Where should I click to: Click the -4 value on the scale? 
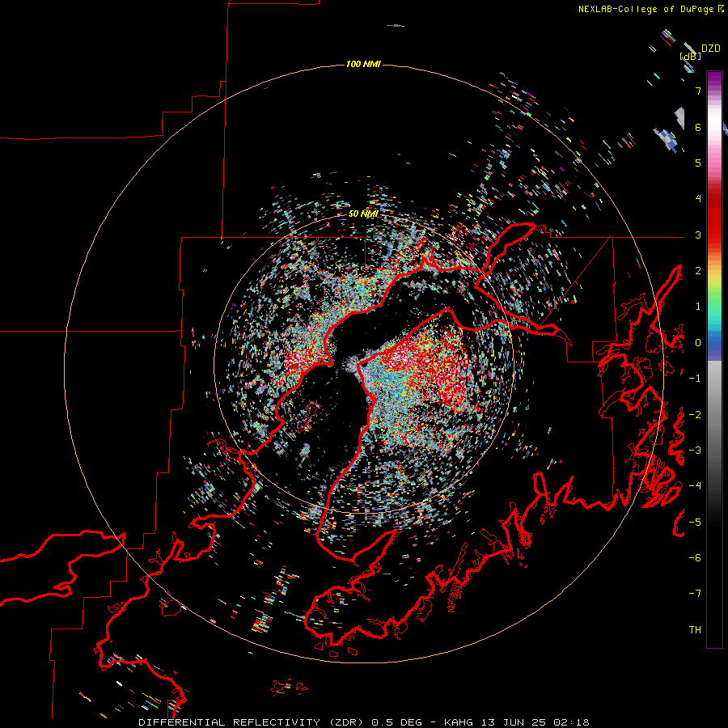695,486
